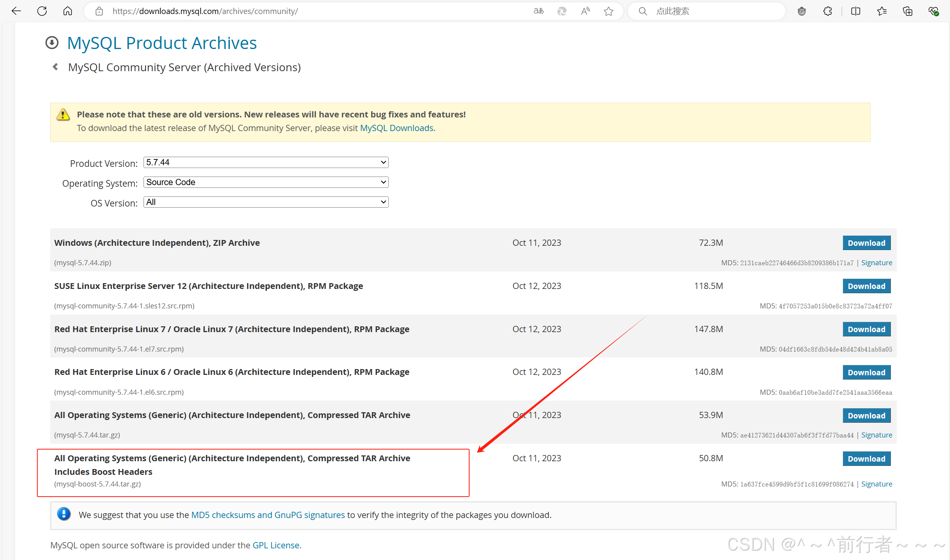Click the 147.8M file size value
Screen dimensions: 950x560
pyautogui.click(x=708, y=329)
